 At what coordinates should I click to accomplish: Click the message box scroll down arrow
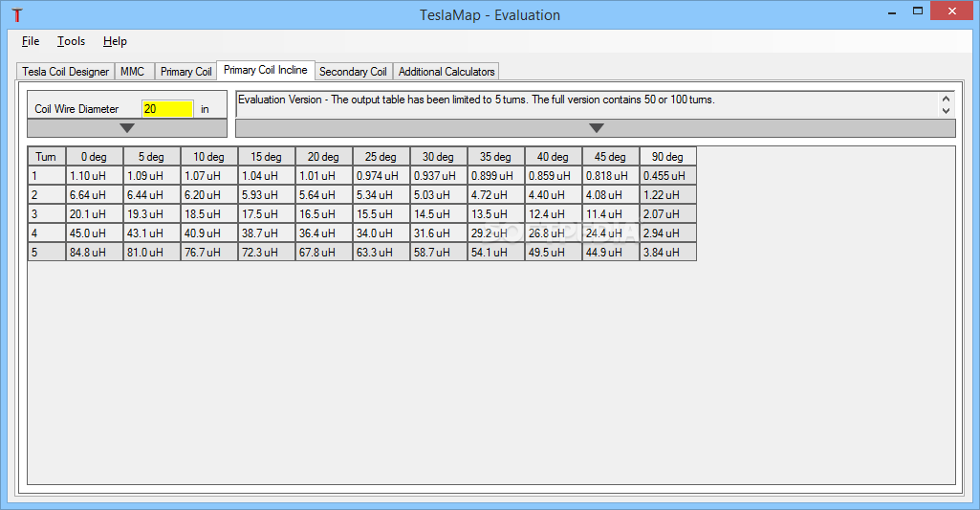946,111
